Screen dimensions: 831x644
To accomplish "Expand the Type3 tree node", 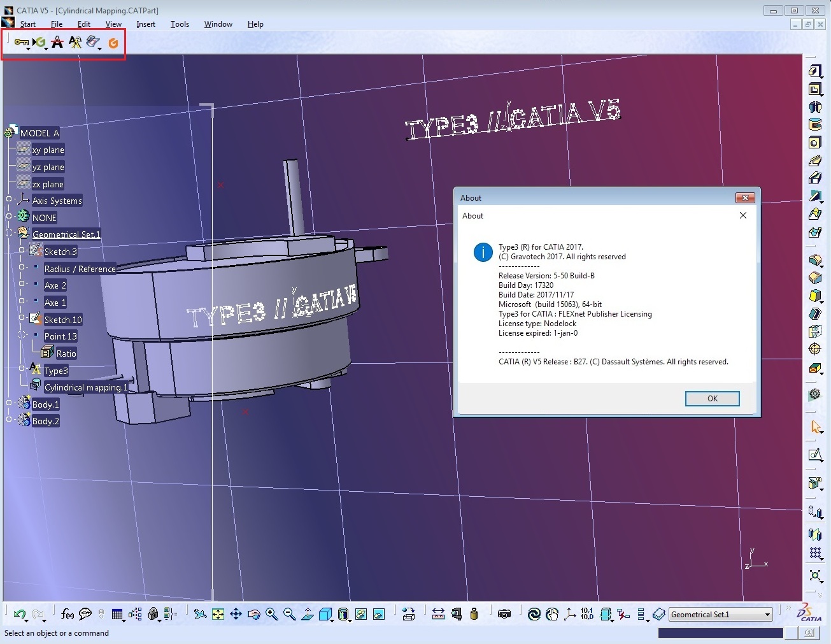I will point(22,368).
